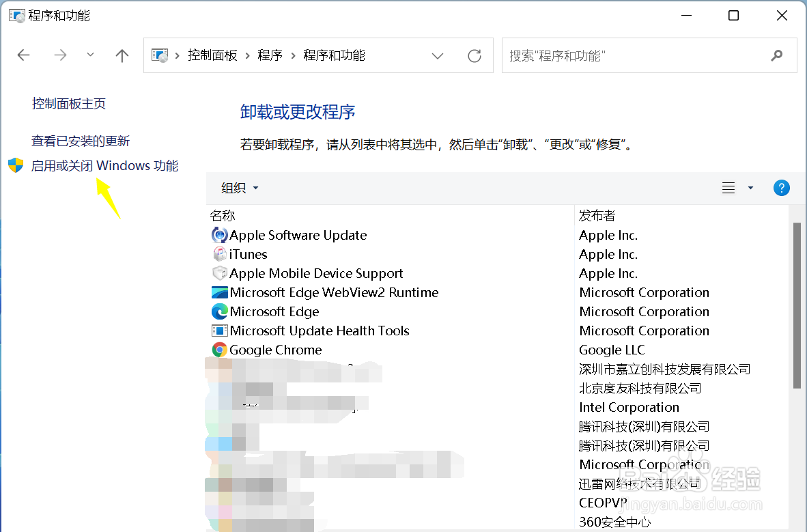Viewport: 807px width, 532px height.
Task: Select the Google Chrome entry
Action: click(x=275, y=350)
